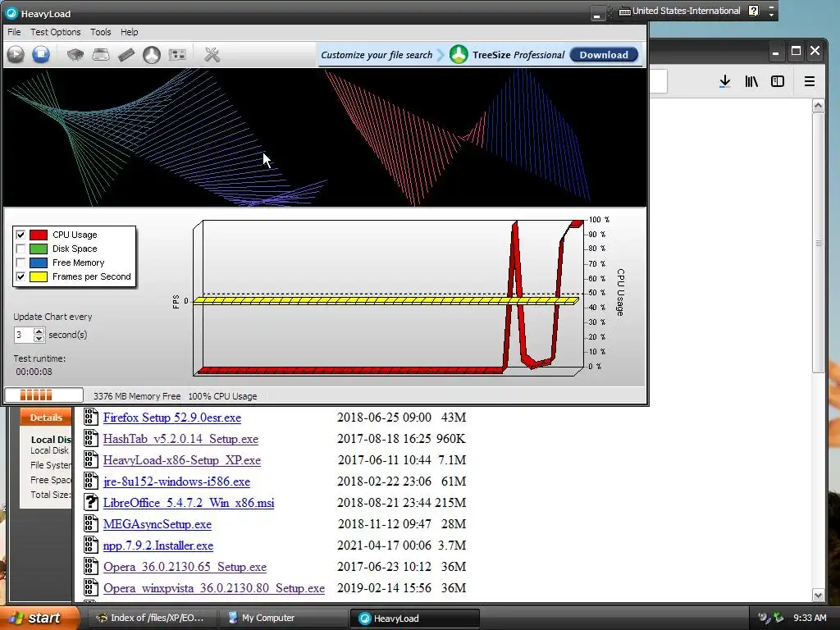
Task: Open Firefox hamburger menu
Action: 810,81
